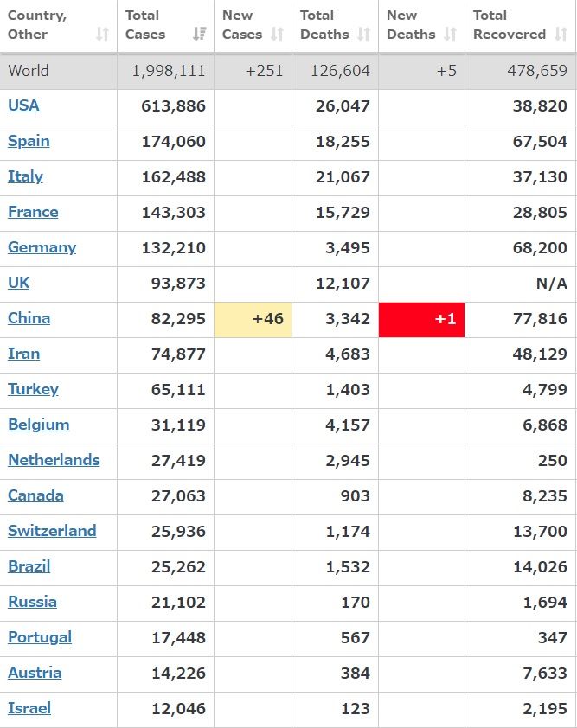Viewport: 577px width, 728px height.
Task: Click the World total cases cell
Action: coord(169,71)
